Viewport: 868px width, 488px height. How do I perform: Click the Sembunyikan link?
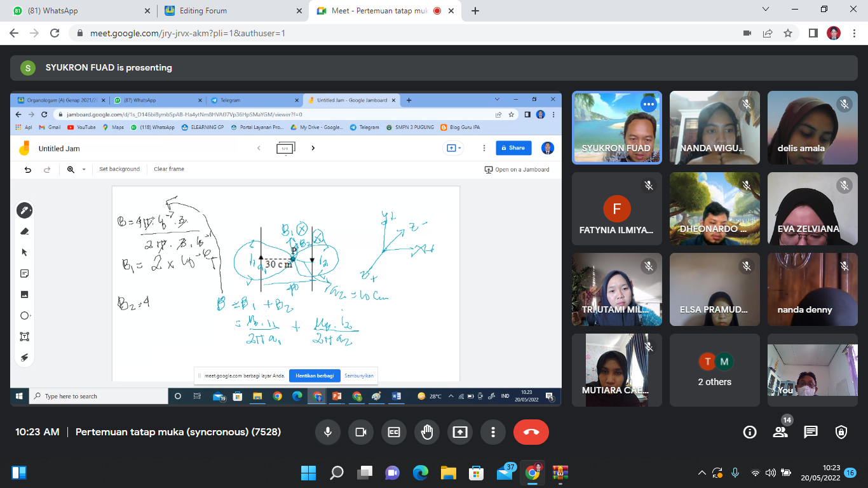[x=359, y=376]
